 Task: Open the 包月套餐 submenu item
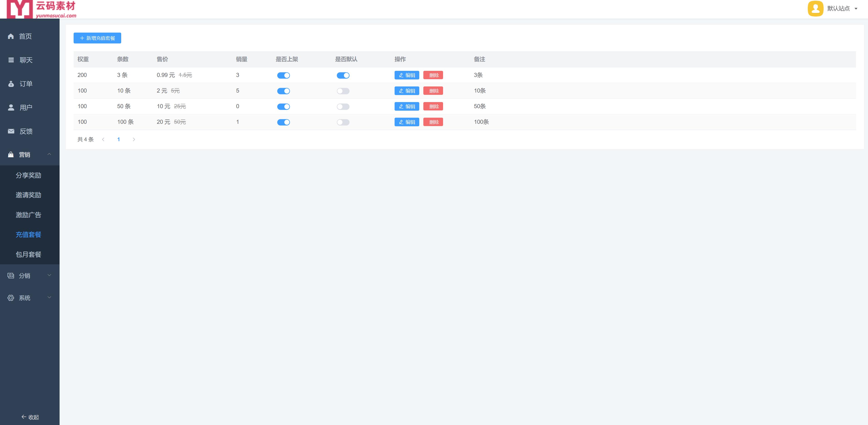pos(29,254)
